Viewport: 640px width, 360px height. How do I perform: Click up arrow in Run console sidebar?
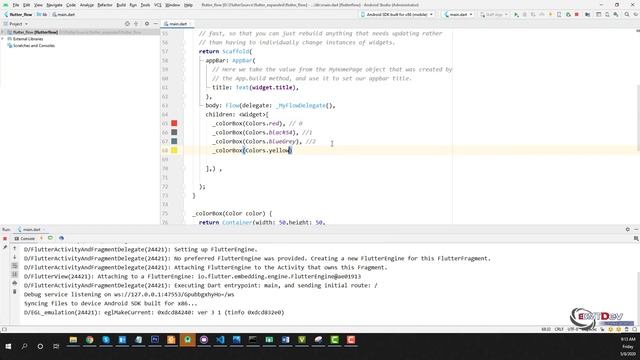[15, 248]
